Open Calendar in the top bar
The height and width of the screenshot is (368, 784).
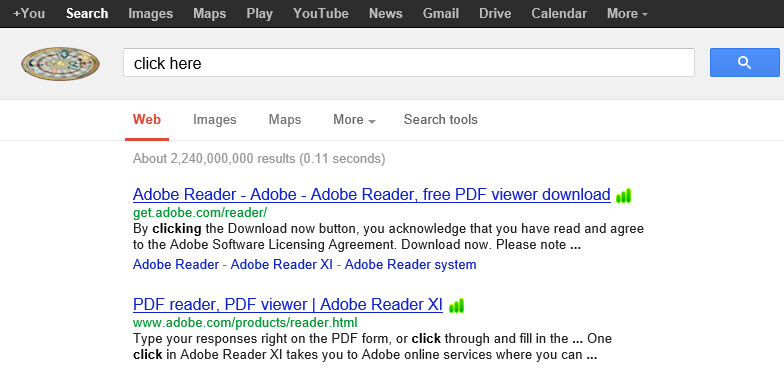559,14
